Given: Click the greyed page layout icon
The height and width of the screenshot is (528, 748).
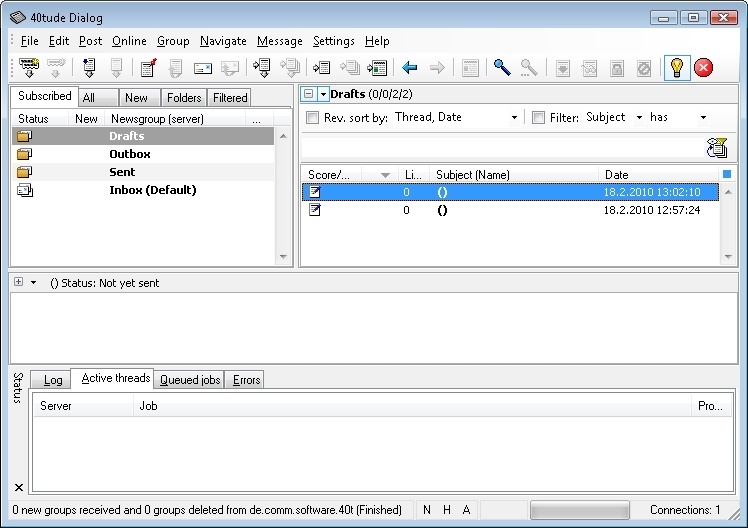Looking at the screenshot, I should (x=470, y=68).
